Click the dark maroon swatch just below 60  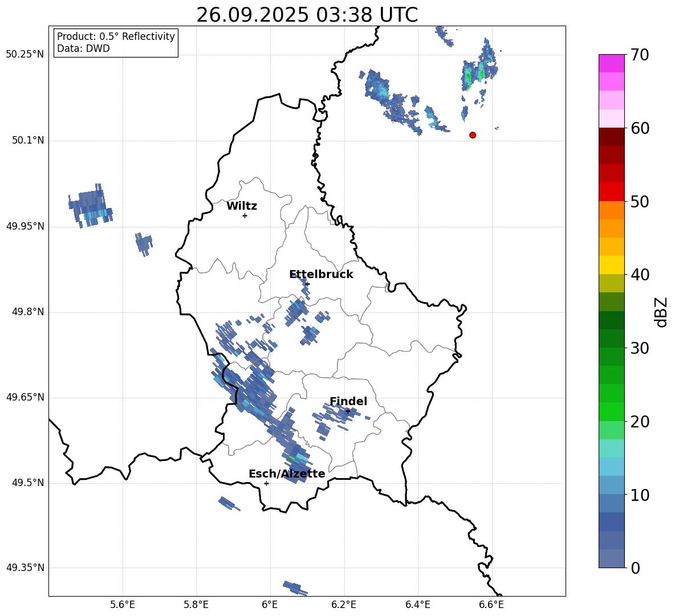click(x=611, y=137)
